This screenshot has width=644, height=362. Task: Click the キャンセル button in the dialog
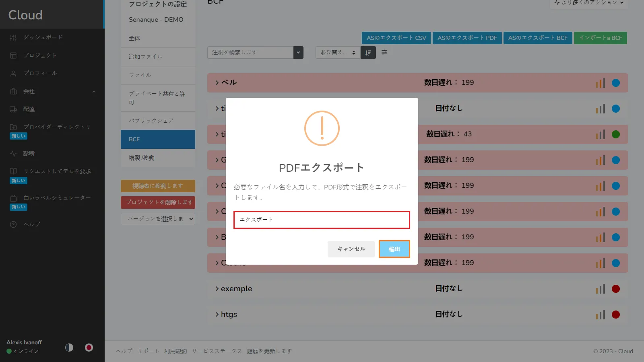pyautogui.click(x=351, y=249)
